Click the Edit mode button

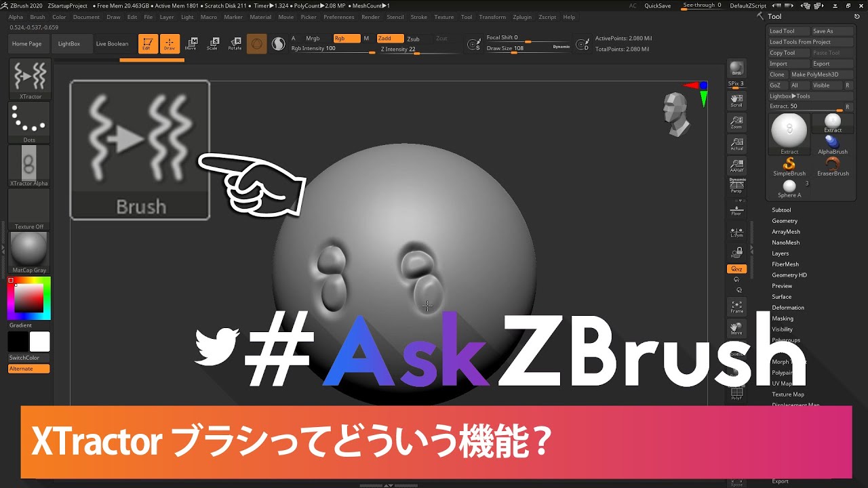[147, 44]
